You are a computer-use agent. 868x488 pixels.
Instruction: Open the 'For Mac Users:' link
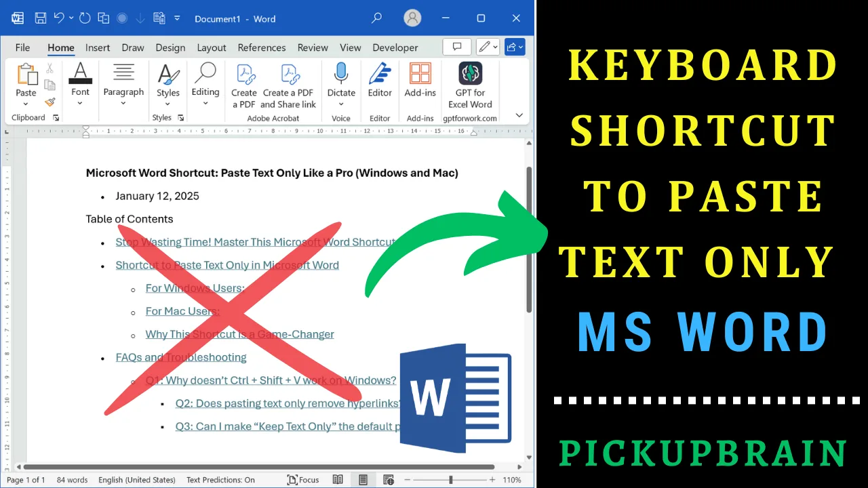tap(182, 311)
